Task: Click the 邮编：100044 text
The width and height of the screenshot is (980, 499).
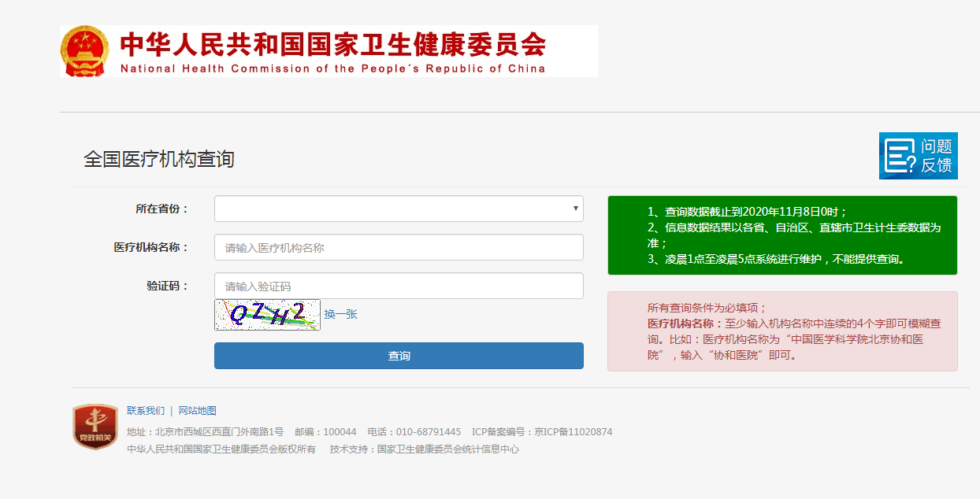Action: coord(325,432)
